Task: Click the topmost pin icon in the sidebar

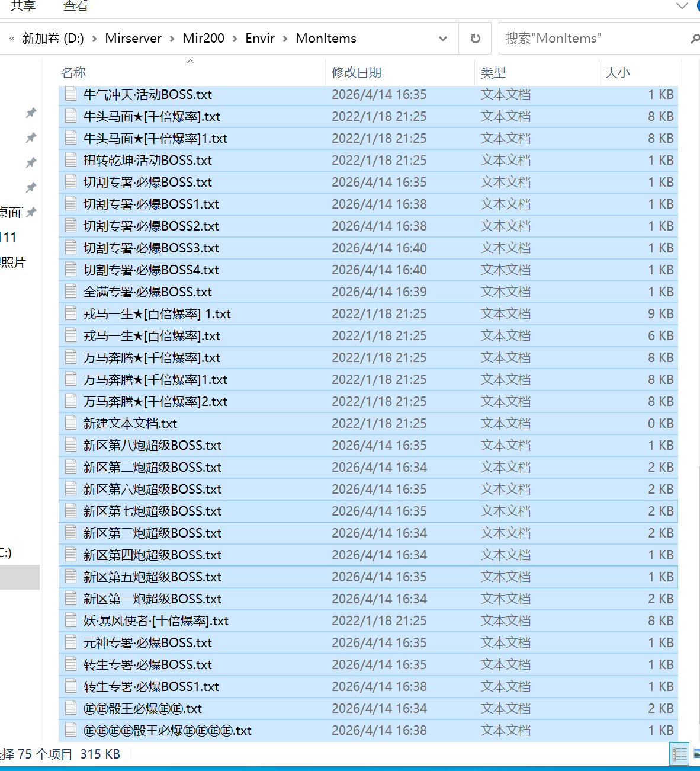Action: point(31,113)
